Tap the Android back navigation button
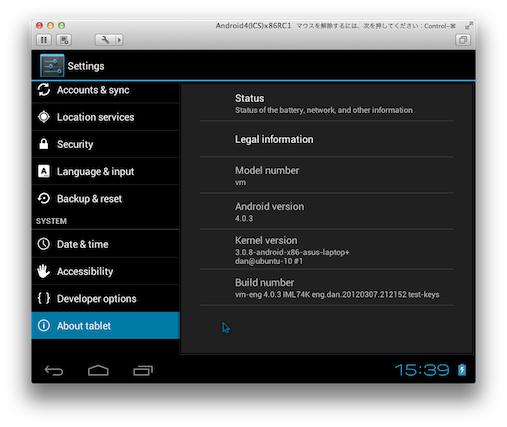 pos(54,370)
